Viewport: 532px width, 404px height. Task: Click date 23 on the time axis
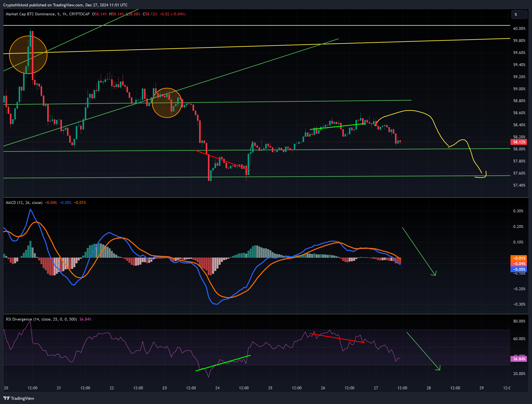164,388
